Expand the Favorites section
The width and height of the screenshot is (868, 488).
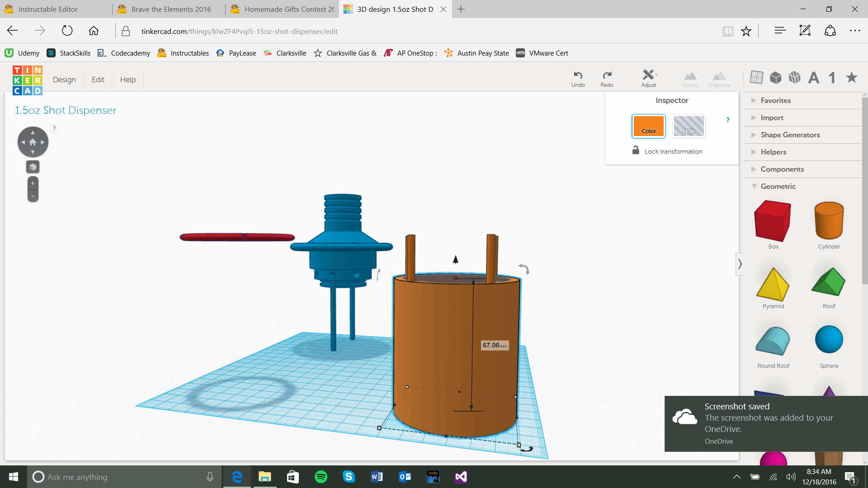[775, 100]
